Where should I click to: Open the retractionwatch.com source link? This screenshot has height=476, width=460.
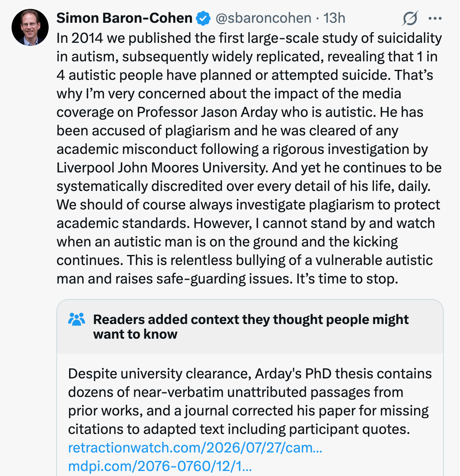pyautogui.click(x=195, y=448)
